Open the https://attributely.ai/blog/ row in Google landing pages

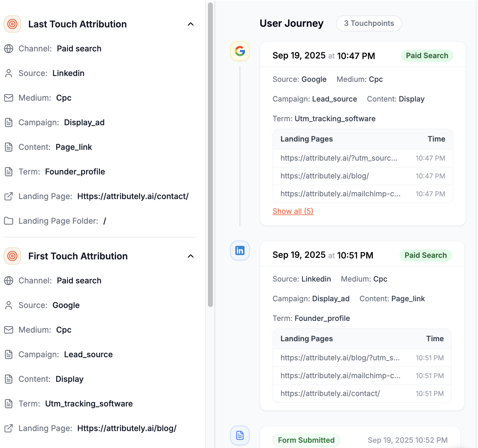click(x=325, y=176)
